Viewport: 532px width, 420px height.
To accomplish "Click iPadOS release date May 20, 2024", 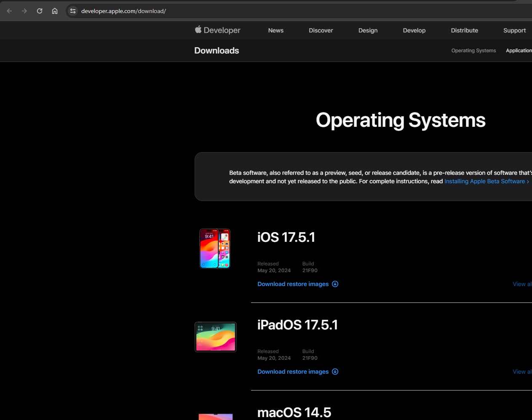I will [274, 358].
